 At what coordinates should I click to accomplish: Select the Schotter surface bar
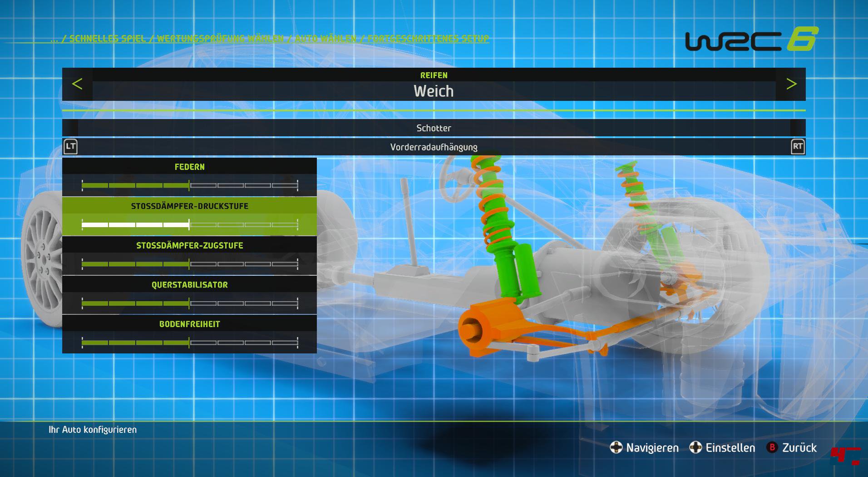pyautogui.click(x=434, y=128)
